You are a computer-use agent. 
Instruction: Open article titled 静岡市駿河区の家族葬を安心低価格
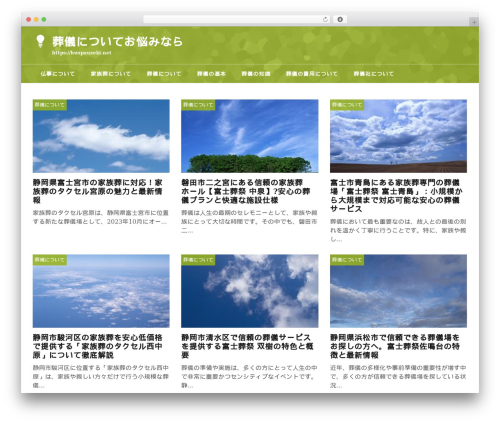tap(98, 346)
